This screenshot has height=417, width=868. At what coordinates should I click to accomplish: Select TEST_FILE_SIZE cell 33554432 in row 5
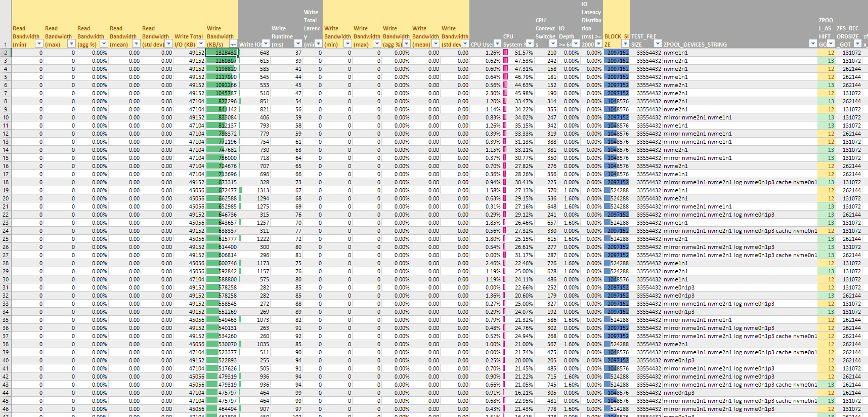point(646,77)
